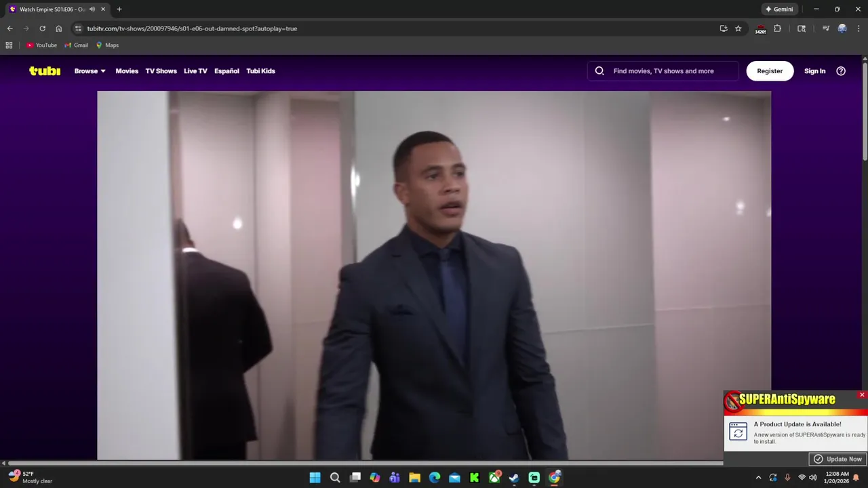Switch to Español section
Screen dimensions: 868x488
click(226, 70)
